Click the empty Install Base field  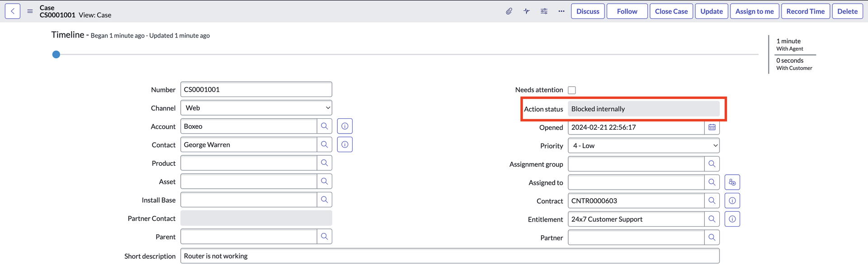pyautogui.click(x=249, y=200)
